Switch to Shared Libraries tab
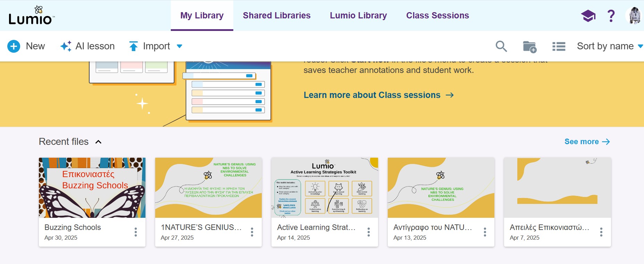The width and height of the screenshot is (644, 264). 277,16
